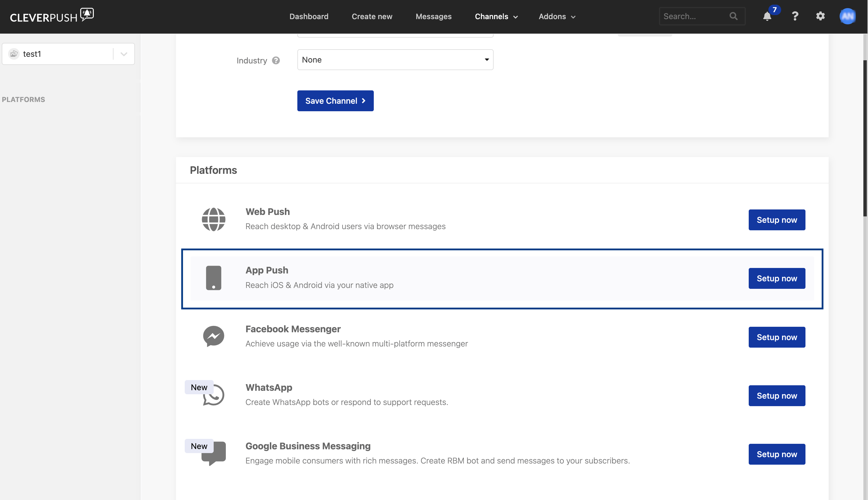The height and width of the screenshot is (500, 868).
Task: Click the Web Push globe icon
Action: pos(213,219)
